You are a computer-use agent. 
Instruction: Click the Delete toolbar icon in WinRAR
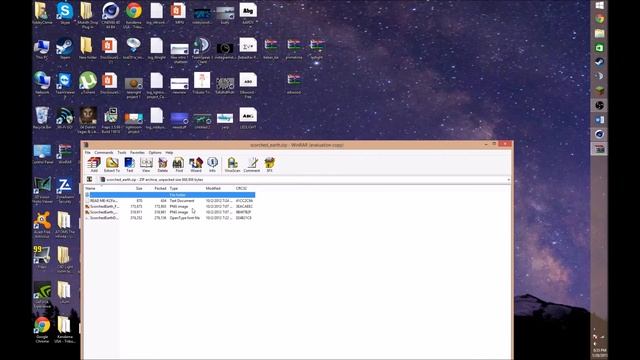162,164
